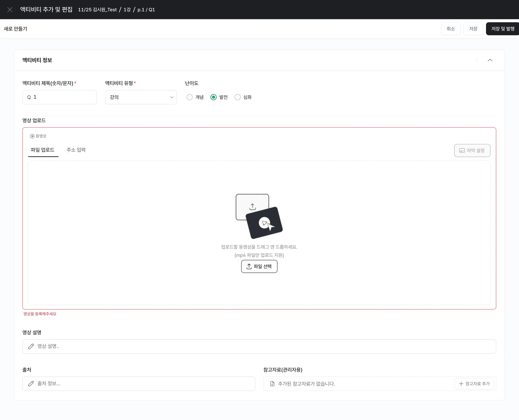The image size is (519, 420).
Task: Select the 개념 difficulty radio button
Action: (x=189, y=97)
